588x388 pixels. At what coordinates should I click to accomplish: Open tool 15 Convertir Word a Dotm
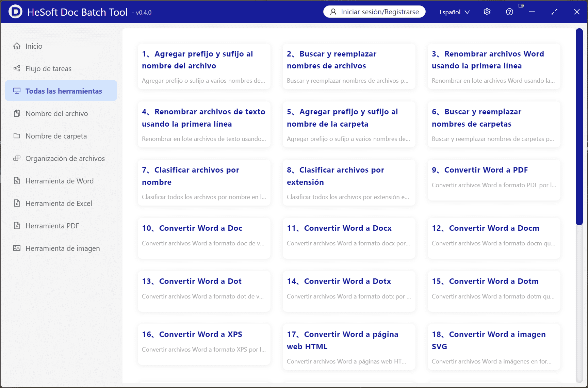click(x=494, y=291)
